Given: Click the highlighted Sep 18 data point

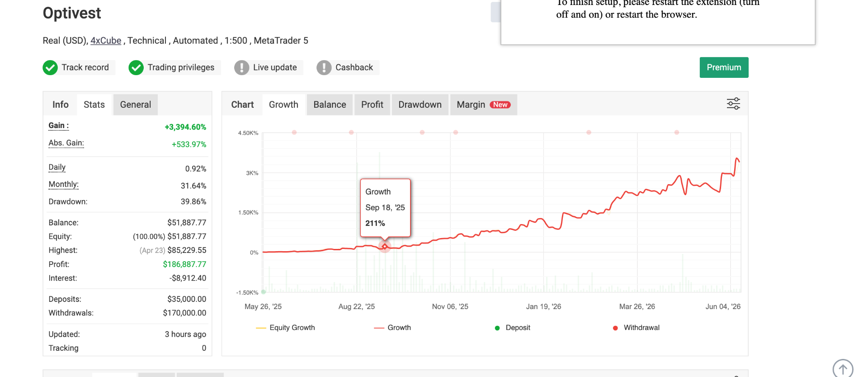Looking at the screenshot, I should point(385,246).
